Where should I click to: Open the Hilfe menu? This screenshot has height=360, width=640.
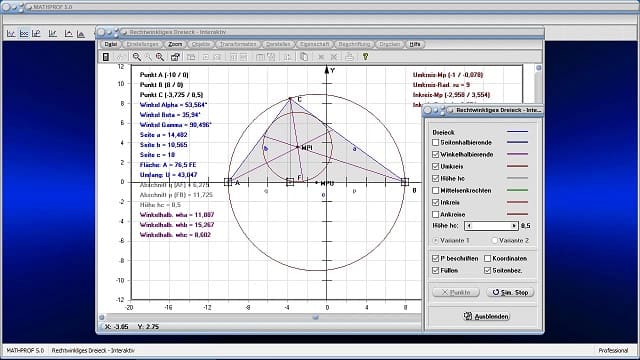(x=415, y=44)
